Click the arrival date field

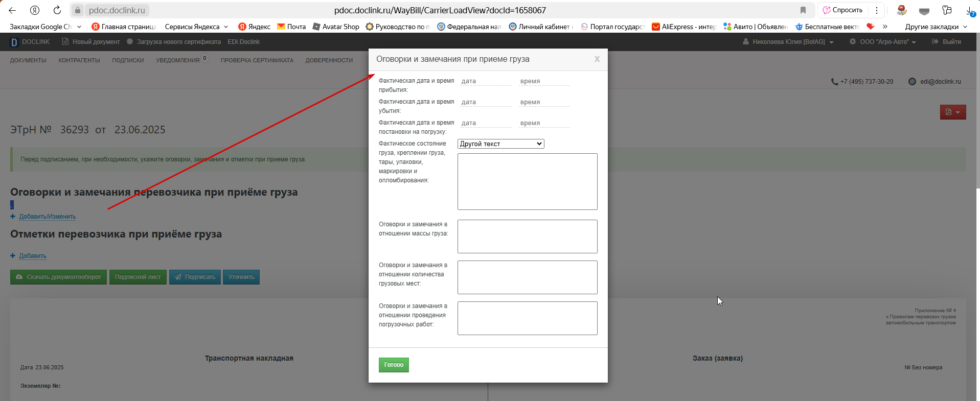485,81
